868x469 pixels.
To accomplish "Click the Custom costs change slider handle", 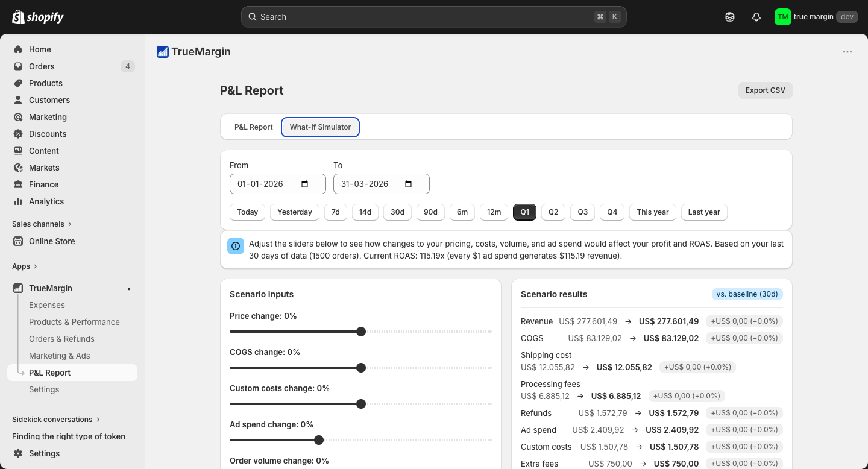I will pos(361,404).
